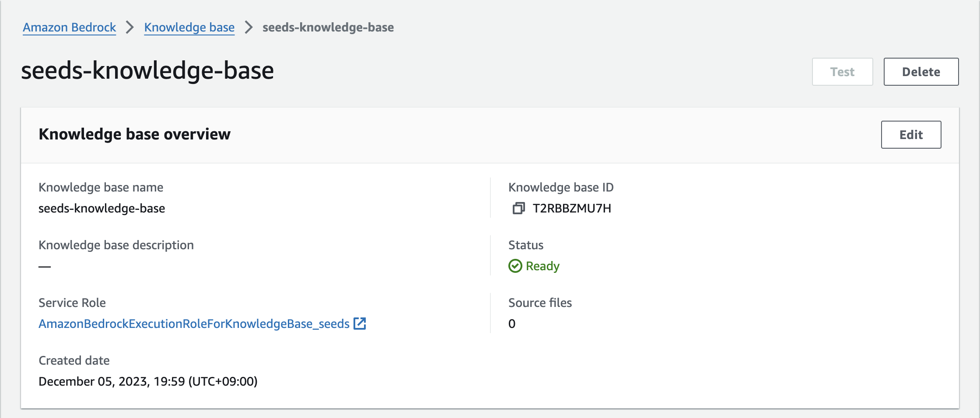Click the chevron after Amazon Bedrock breadcrumb
Viewport: 980px width, 418px height.
tap(130, 27)
